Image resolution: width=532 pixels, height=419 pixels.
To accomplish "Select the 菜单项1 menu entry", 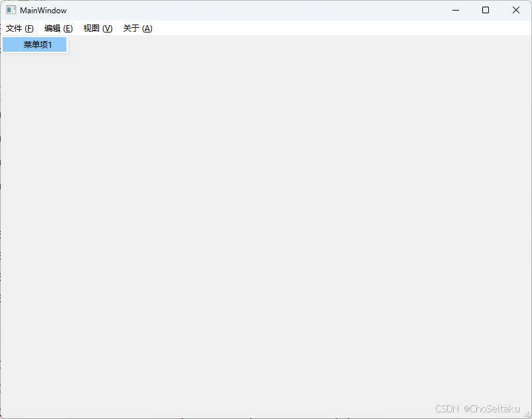I will point(34,44).
